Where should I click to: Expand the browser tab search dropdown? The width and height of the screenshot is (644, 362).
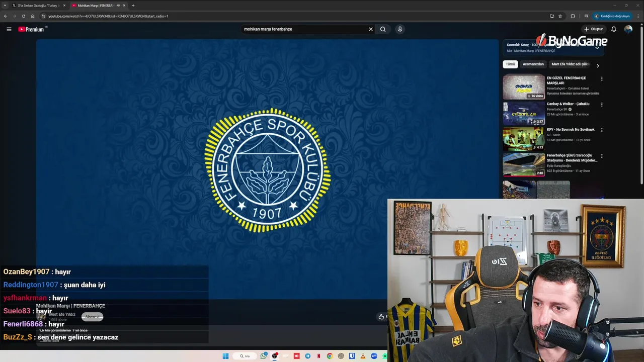point(6,6)
